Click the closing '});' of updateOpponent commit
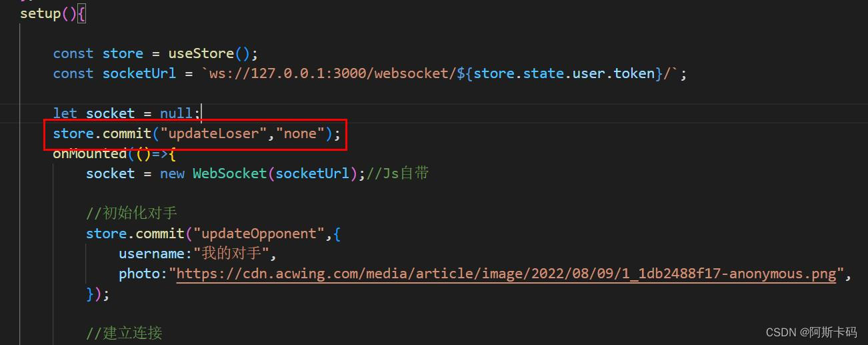The width and height of the screenshot is (868, 345). (x=97, y=294)
